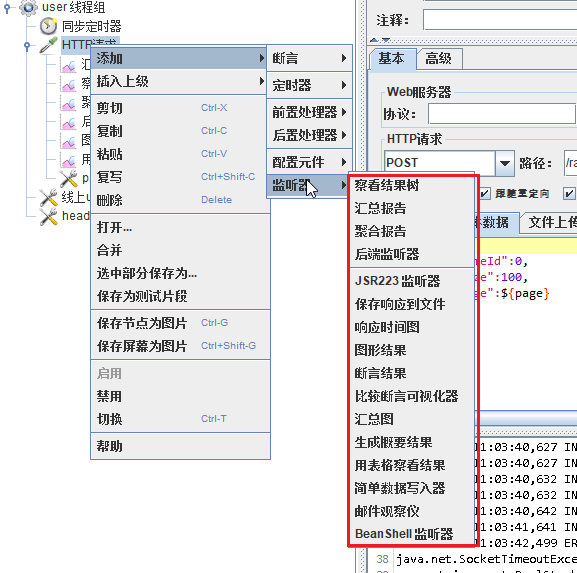The image size is (577, 573).
Task: Click the 同步定时器 clock icon
Action: pyautogui.click(x=48, y=26)
